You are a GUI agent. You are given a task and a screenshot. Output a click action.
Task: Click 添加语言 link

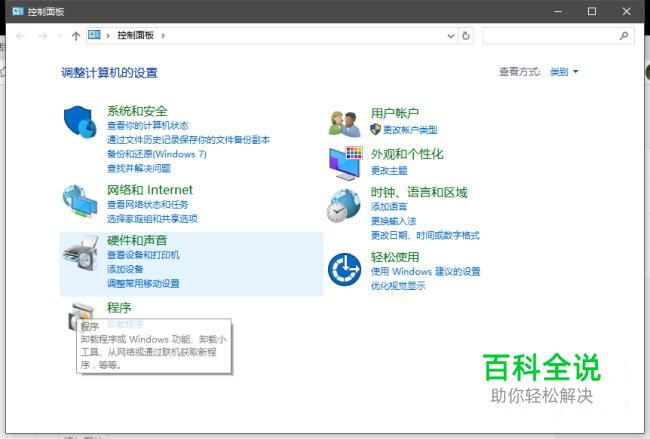pyautogui.click(x=389, y=206)
